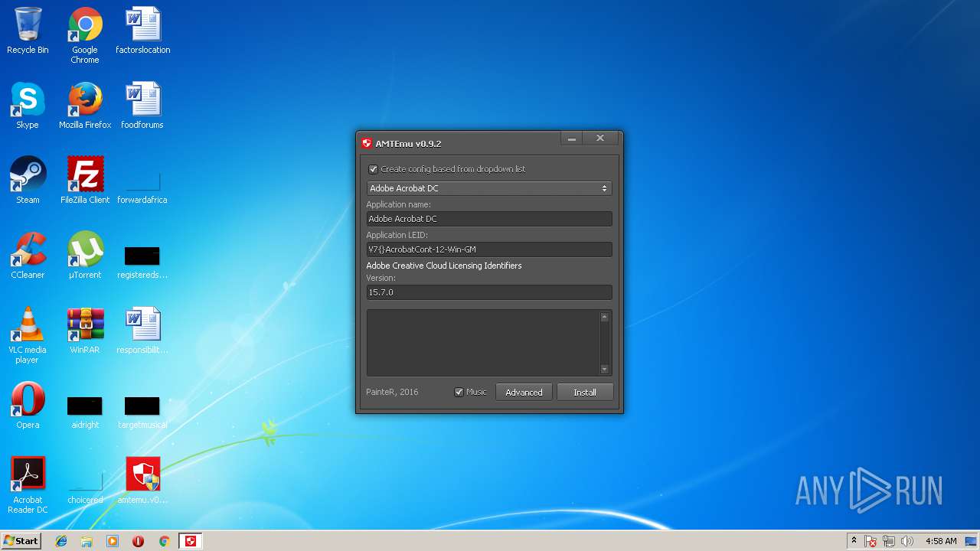The height and width of the screenshot is (551, 980).
Task: Open Google Chrome desktop shortcut
Action: pos(85,35)
